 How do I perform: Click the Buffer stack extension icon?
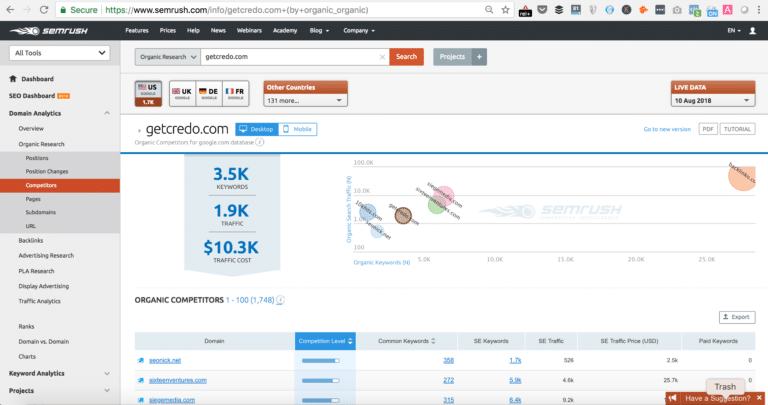click(x=559, y=10)
